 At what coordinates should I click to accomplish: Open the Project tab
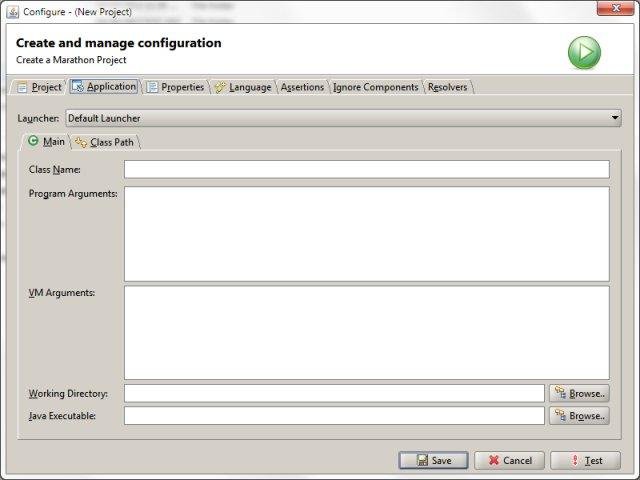(38, 87)
